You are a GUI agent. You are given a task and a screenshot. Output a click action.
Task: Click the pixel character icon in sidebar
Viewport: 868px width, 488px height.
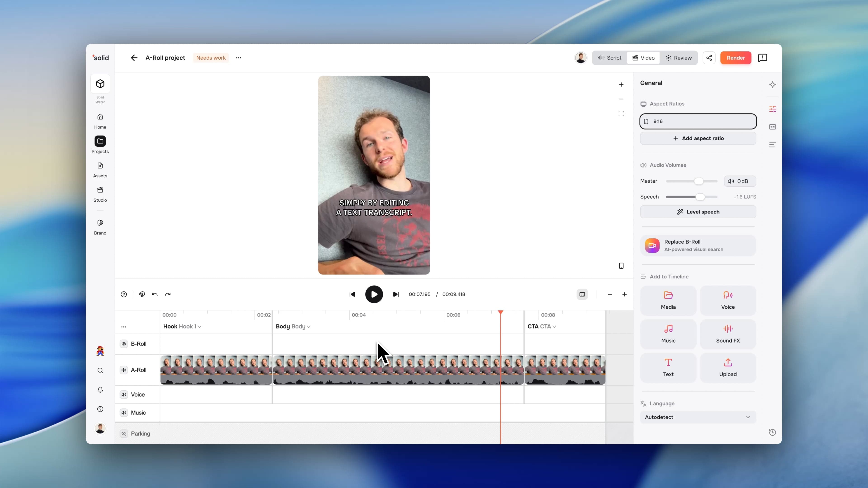click(x=100, y=351)
